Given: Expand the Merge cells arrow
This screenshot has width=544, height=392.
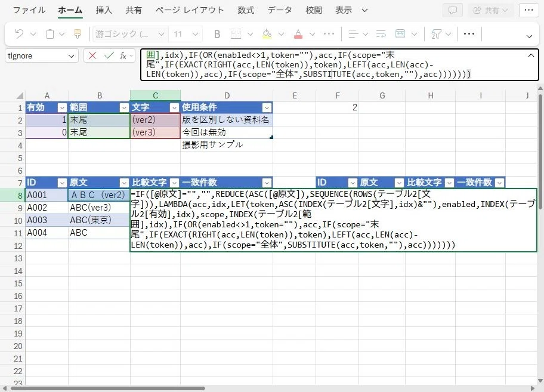Looking at the screenshot, I should tap(414, 34).
